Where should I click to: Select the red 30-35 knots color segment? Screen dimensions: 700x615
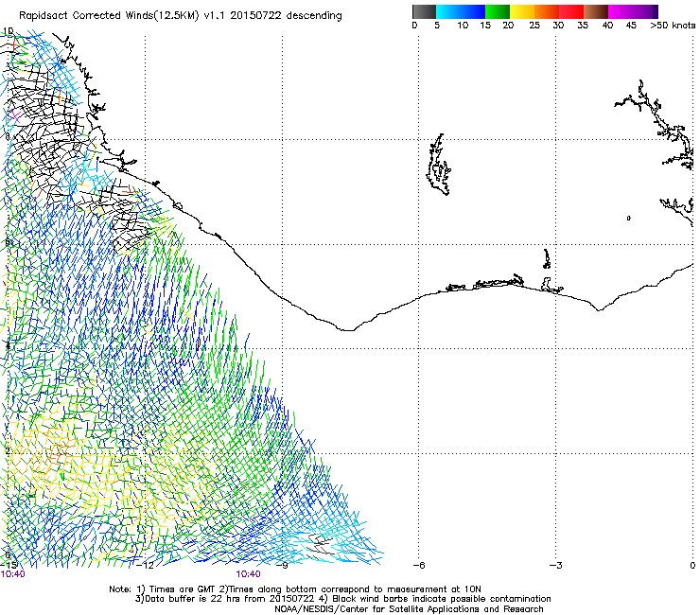tap(571, 11)
